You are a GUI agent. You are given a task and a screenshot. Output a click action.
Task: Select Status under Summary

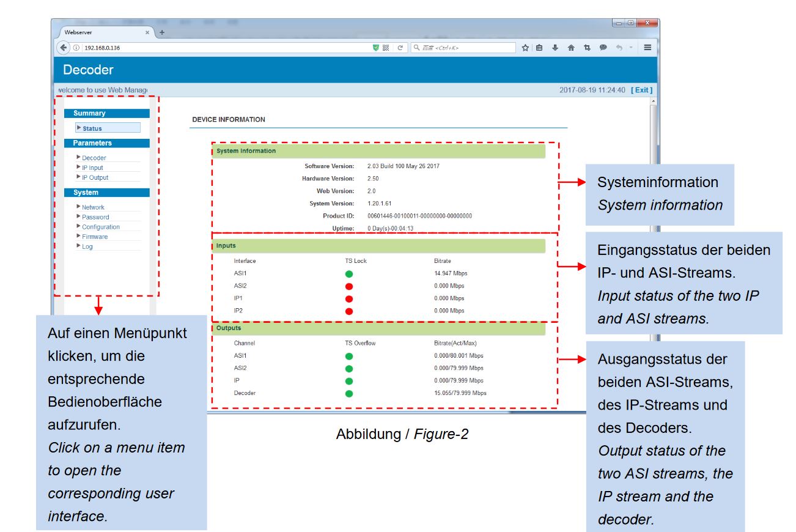point(92,128)
